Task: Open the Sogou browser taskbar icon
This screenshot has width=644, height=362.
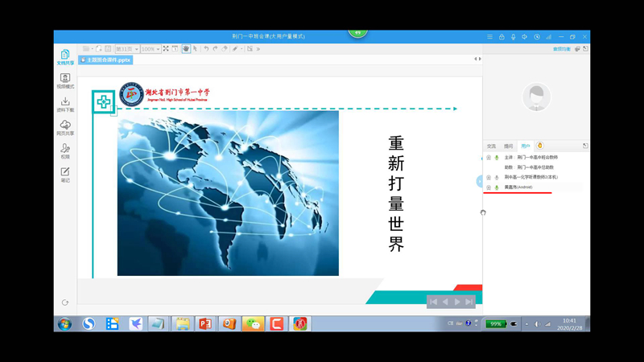Action: [x=89, y=324]
